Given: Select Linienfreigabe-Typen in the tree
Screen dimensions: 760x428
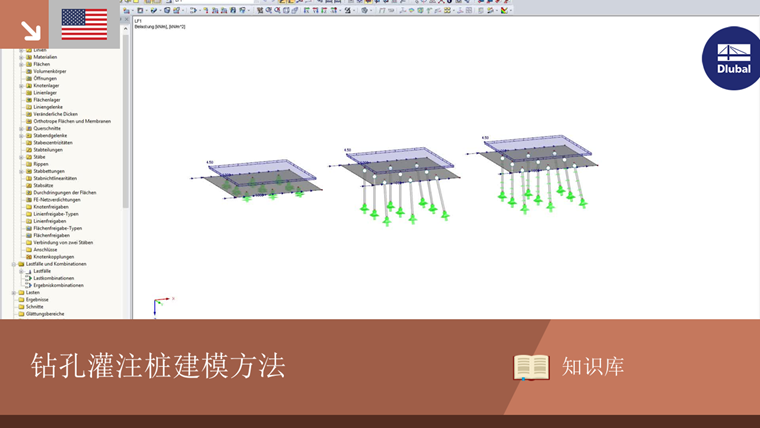Looking at the screenshot, I should pos(56,214).
